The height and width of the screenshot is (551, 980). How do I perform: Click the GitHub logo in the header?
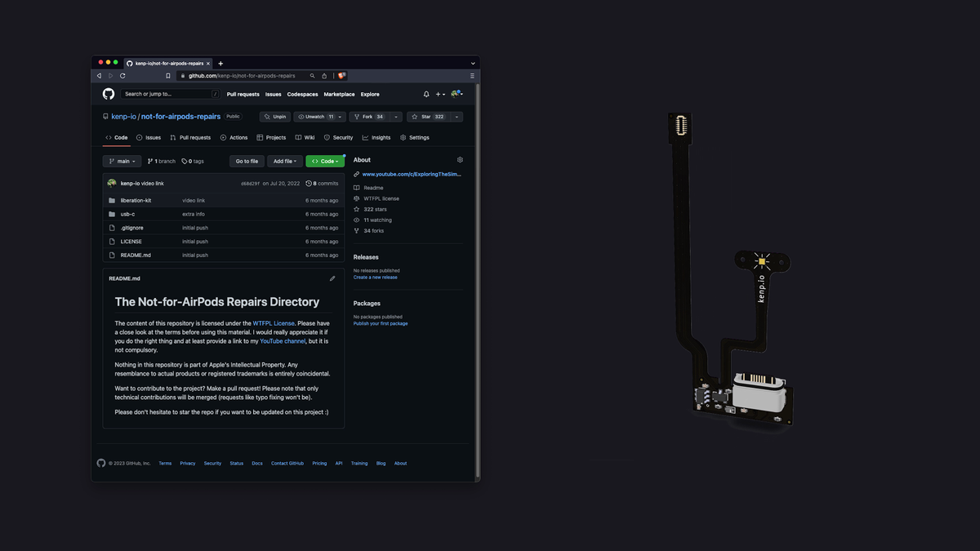tap(109, 94)
